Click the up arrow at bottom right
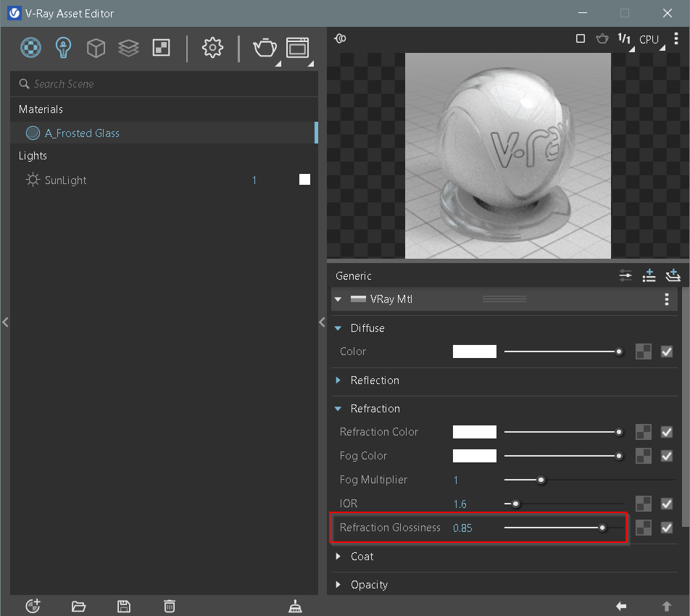690x616 pixels. [x=667, y=607]
